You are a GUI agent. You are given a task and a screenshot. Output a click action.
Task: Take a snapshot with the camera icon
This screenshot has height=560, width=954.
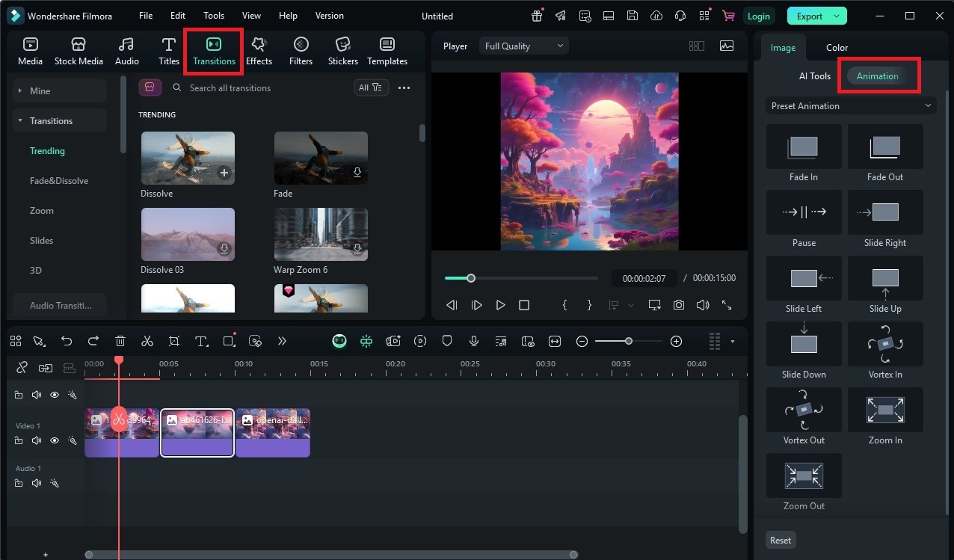pyautogui.click(x=679, y=305)
